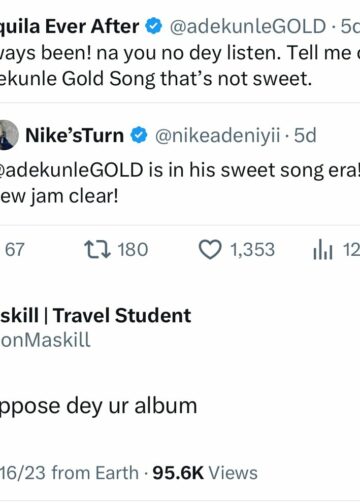Open Nike'sTurn profile avatar
This screenshot has height=504, width=360.
[7, 135]
